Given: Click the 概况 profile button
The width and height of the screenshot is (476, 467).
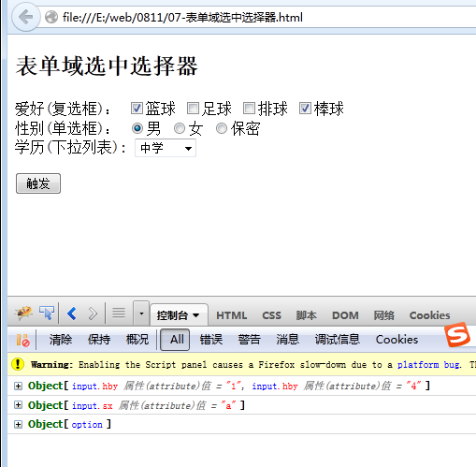Looking at the screenshot, I should coord(137,340).
